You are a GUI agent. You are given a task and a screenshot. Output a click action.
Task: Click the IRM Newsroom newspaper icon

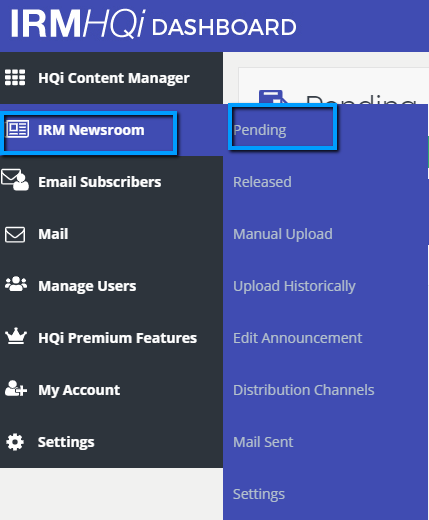point(17,129)
